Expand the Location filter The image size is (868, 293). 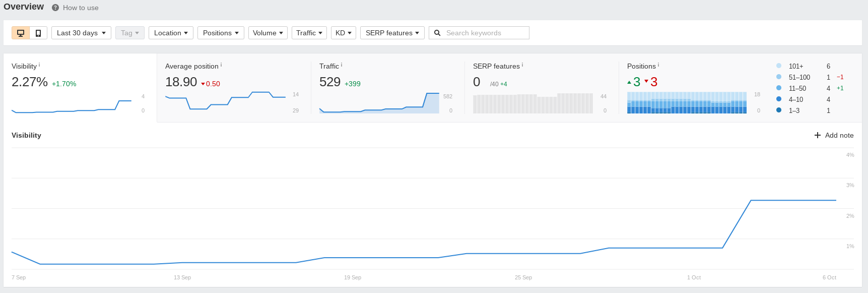(171, 33)
